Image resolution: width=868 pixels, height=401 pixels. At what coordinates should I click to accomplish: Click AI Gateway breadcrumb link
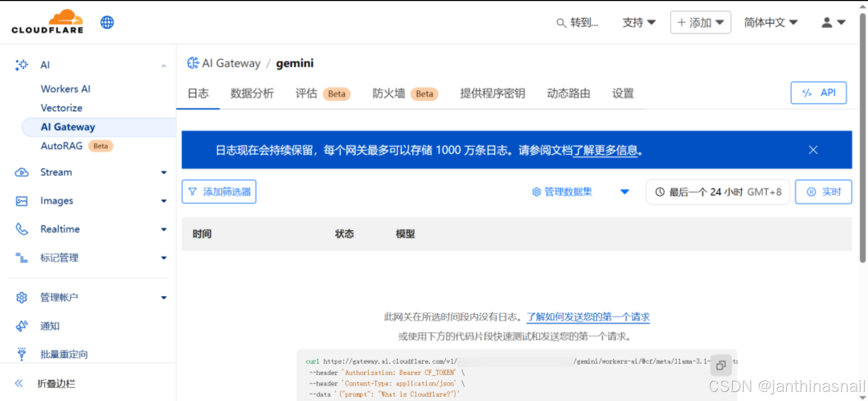(x=231, y=63)
